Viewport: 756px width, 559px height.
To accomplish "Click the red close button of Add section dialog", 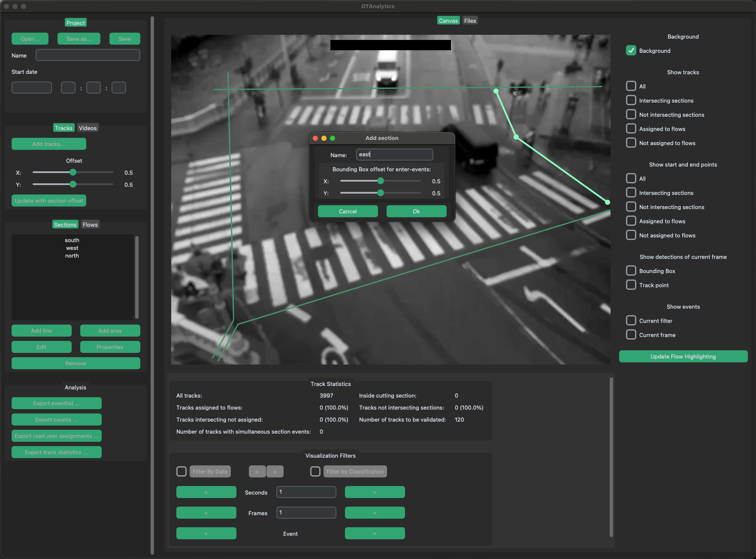I will (x=315, y=138).
